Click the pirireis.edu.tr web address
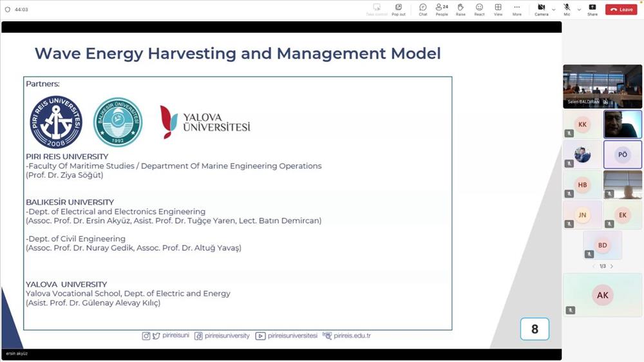The width and height of the screenshot is (644, 362). pyautogui.click(x=352, y=336)
